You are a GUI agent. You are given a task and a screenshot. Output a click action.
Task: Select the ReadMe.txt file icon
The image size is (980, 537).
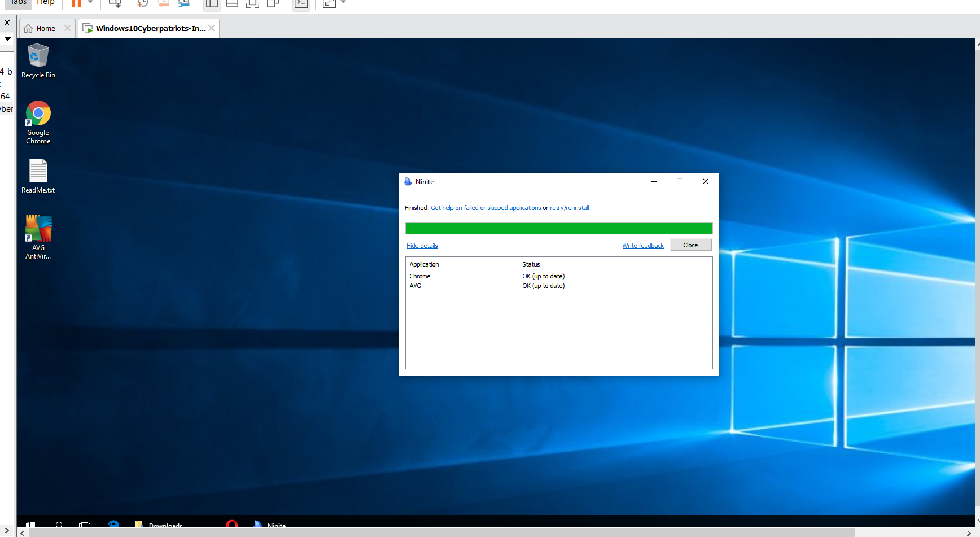coord(38,176)
